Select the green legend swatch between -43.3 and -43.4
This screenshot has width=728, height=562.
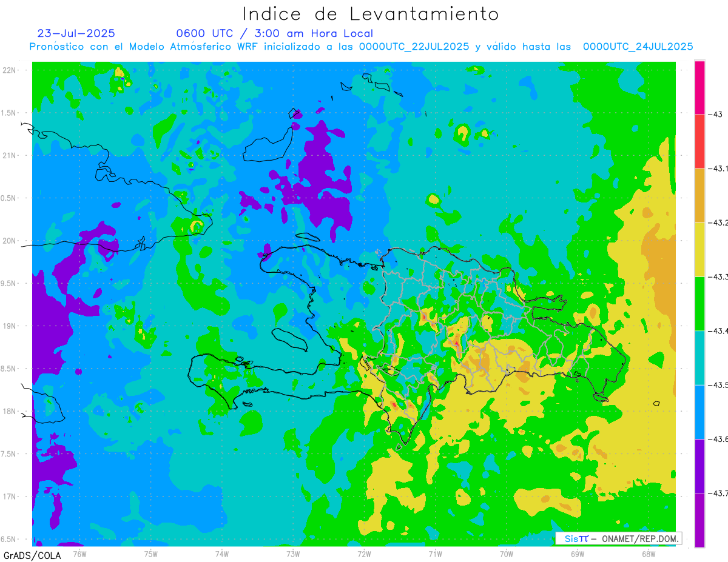[699, 304]
